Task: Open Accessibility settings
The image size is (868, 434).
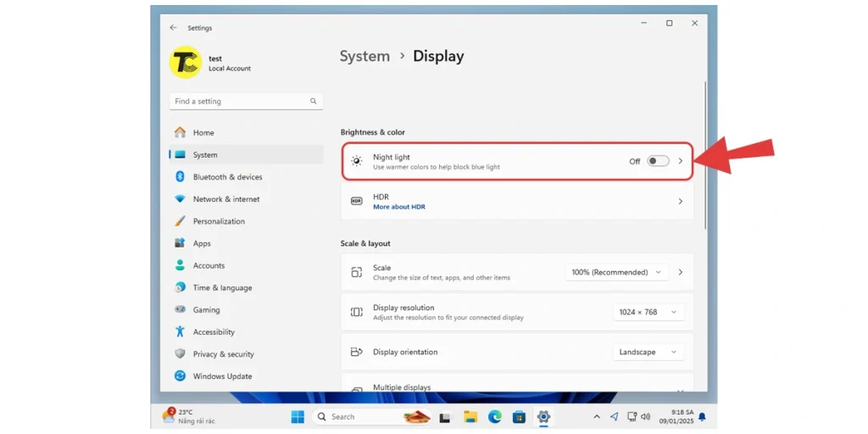Action: [x=214, y=332]
